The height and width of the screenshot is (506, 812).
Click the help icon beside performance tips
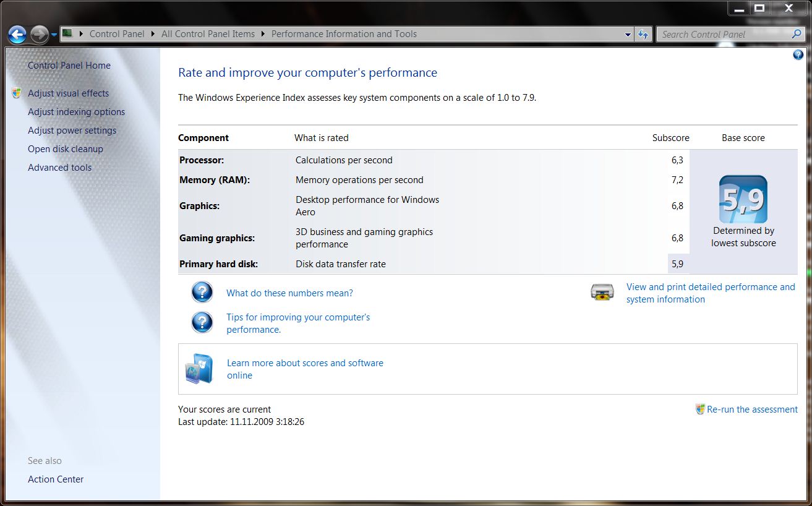tap(202, 322)
